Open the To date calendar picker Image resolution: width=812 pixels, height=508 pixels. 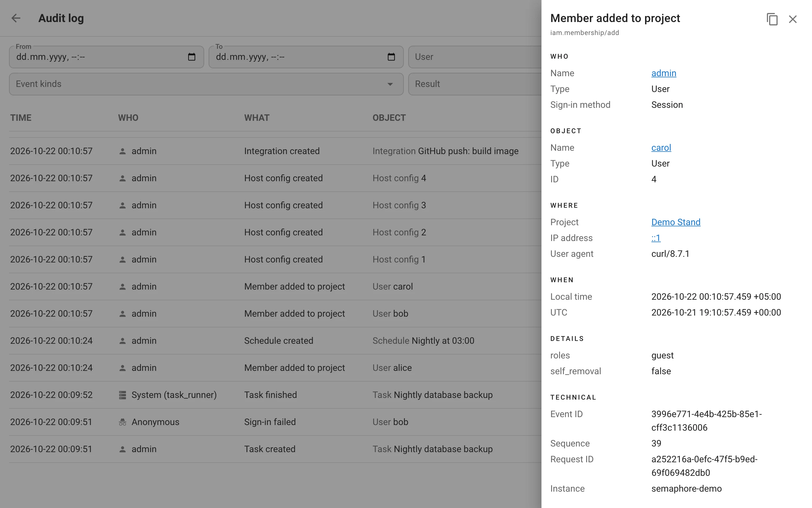click(x=391, y=57)
